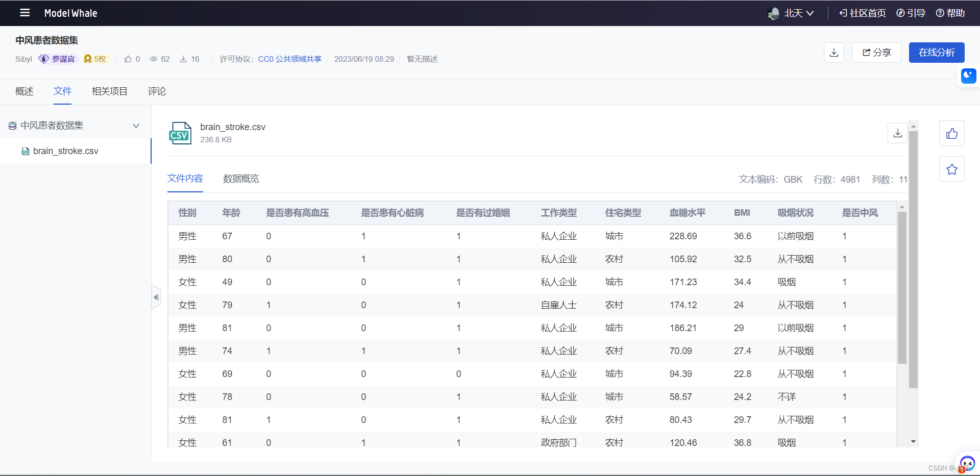Click the 文本编码: GBK encoding label
Image resolution: width=980 pixels, height=476 pixels.
point(771,180)
